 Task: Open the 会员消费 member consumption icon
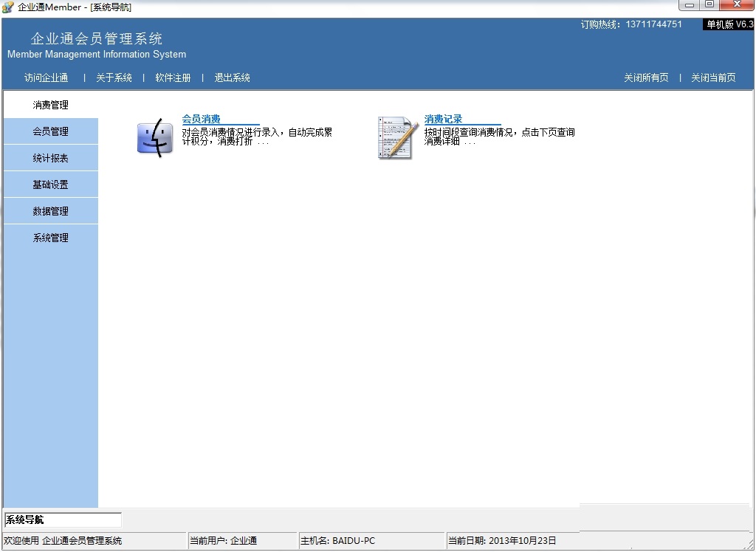point(155,137)
